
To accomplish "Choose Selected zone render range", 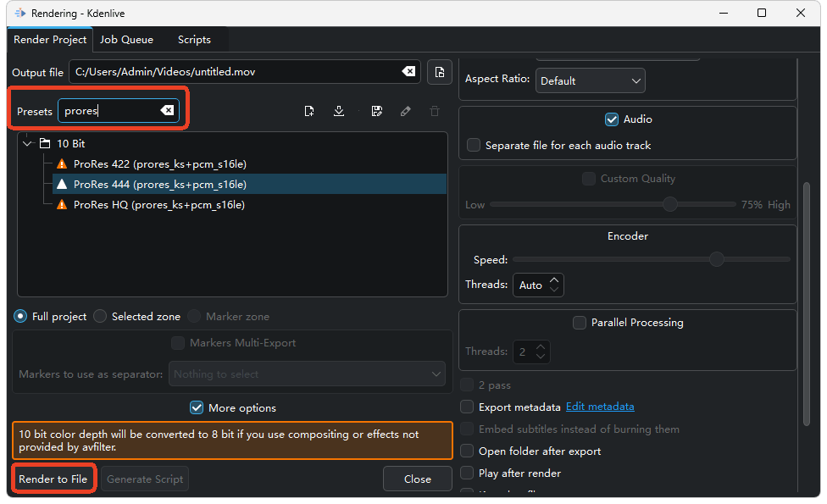I will (100, 316).
